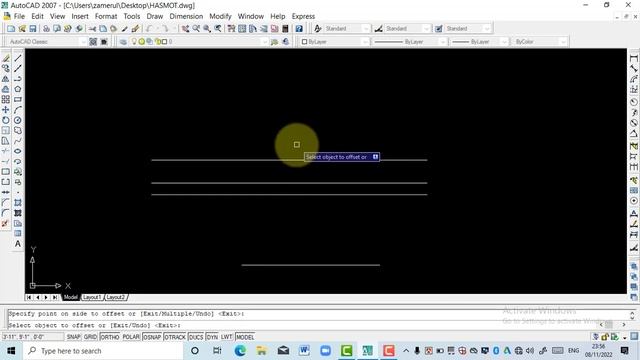
Task: Toggle POLAR tracking
Action: 131,337
